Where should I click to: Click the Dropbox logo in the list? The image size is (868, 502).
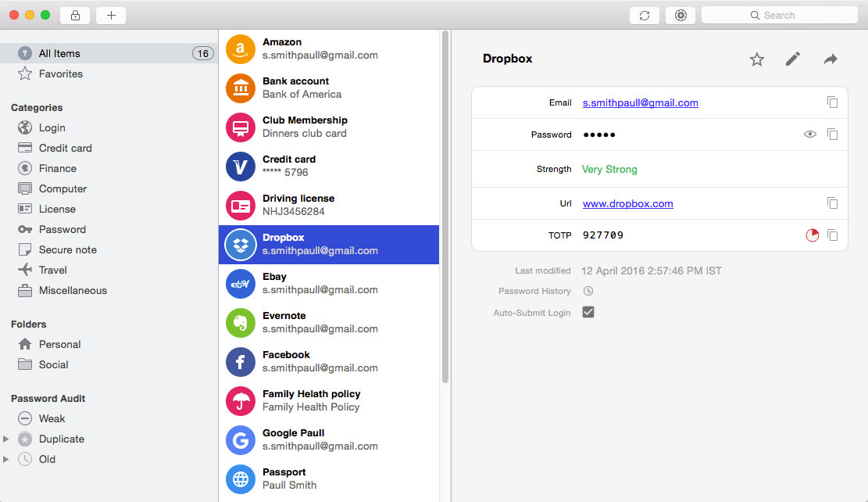241,244
